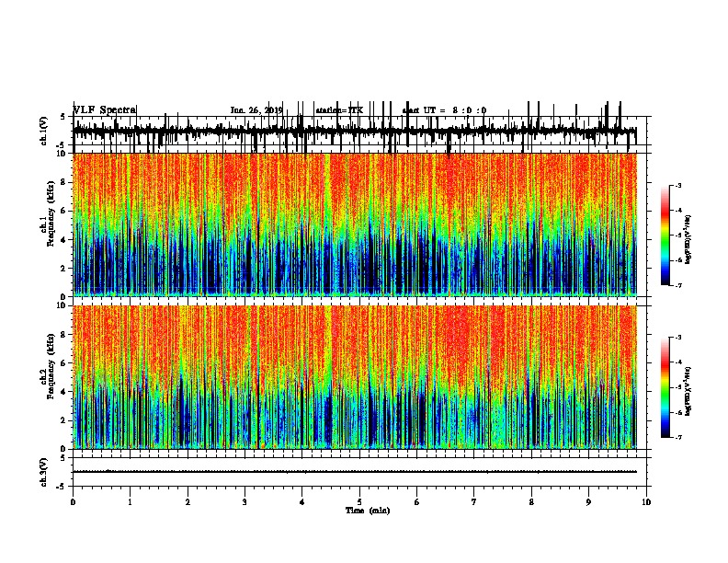Image resolution: width=728 pixels, height=563 pixels.
Task: Click the time axis tick label '2'
Action: tap(188, 502)
